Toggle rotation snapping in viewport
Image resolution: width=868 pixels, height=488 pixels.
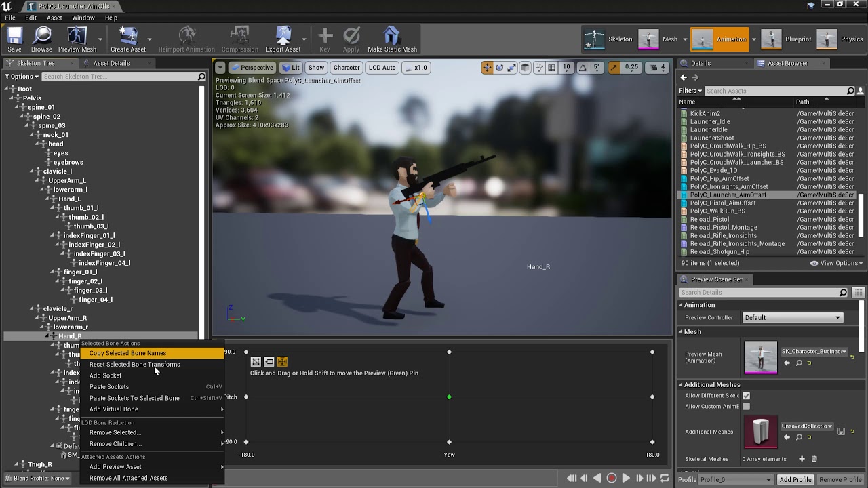click(x=583, y=67)
